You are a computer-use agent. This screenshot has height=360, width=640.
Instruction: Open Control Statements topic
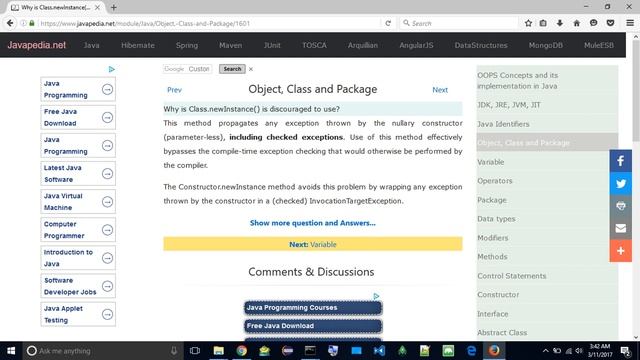click(511, 276)
